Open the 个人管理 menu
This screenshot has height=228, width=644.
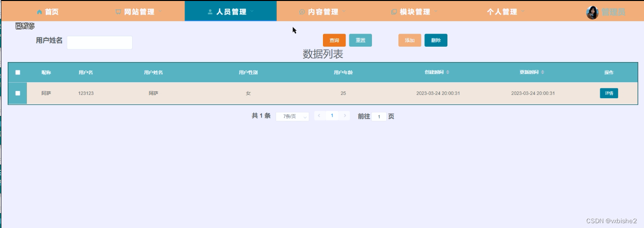point(507,12)
